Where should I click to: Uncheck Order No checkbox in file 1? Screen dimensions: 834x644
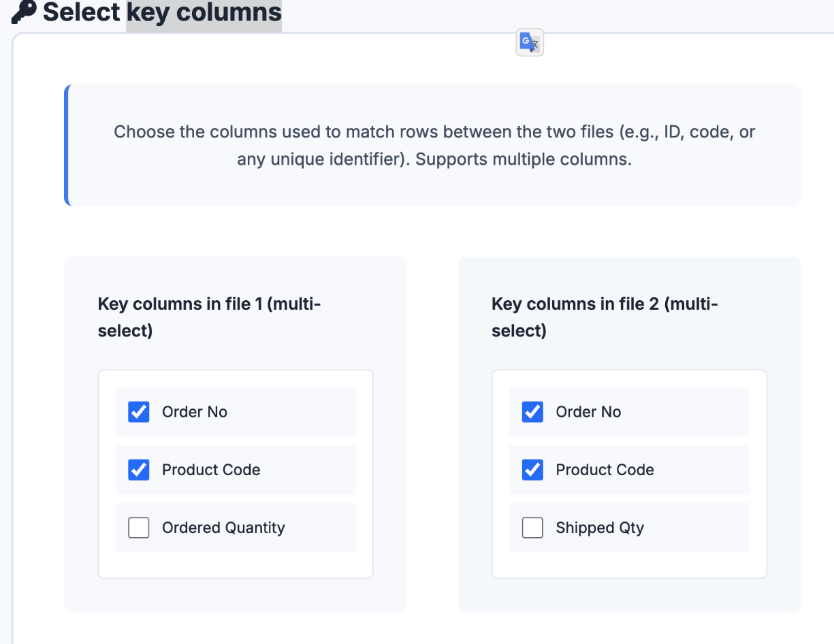point(139,412)
